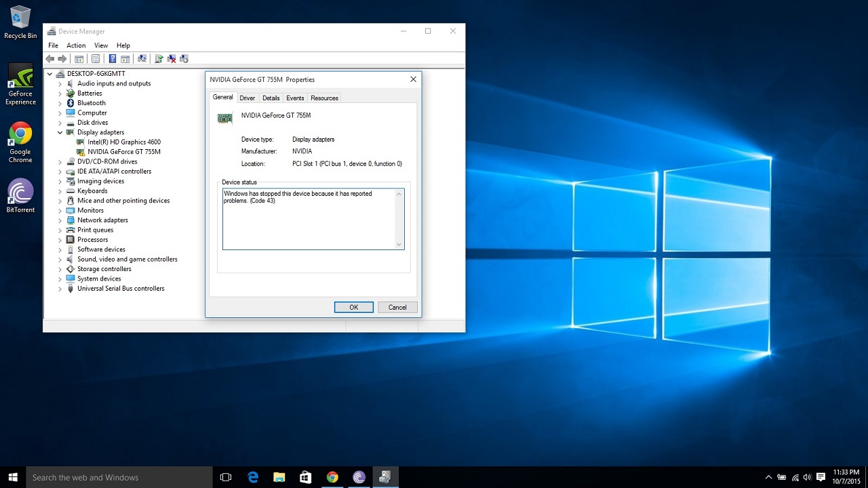
Task: Expand the Network adapters category
Action: (x=60, y=220)
